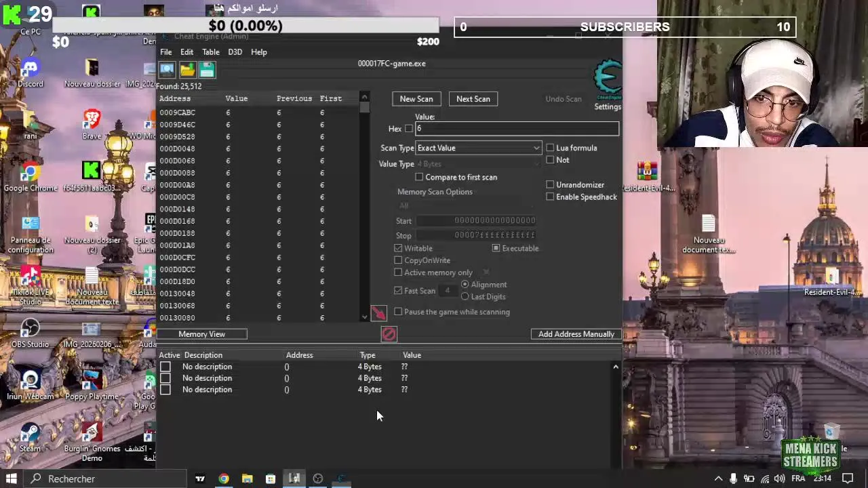Check Pause the game while scanning
The image size is (868, 488).
point(398,312)
